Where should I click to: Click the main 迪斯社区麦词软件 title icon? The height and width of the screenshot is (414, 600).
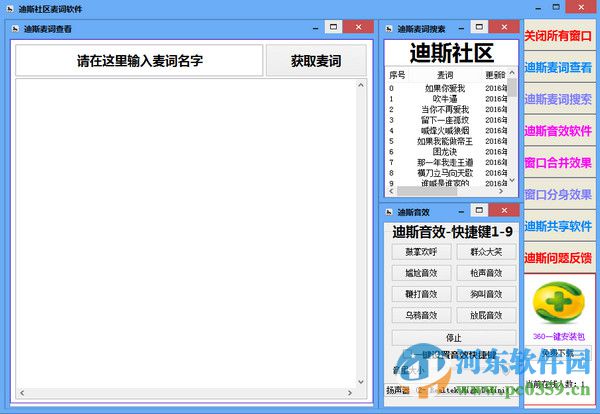click(10, 8)
